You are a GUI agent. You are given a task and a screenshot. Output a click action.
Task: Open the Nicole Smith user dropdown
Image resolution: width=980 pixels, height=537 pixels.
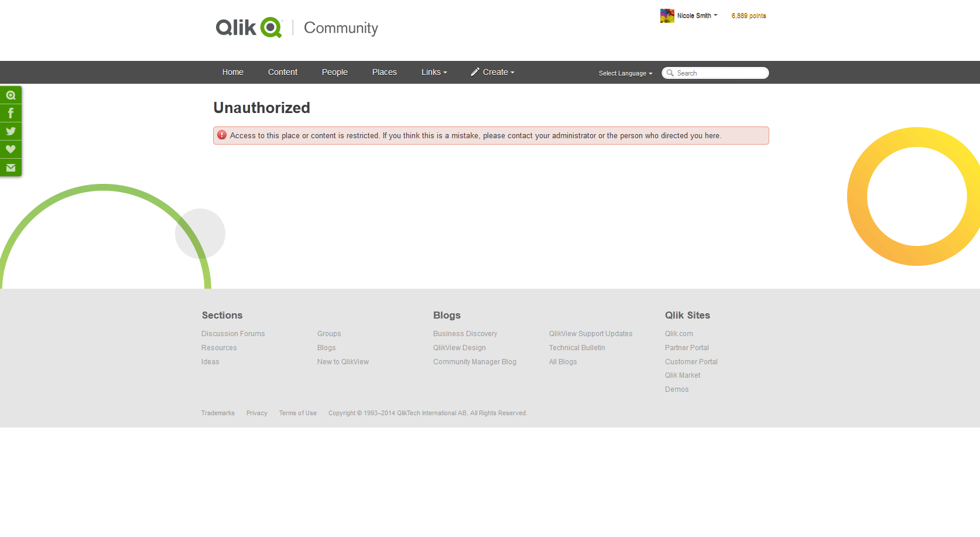[697, 16]
